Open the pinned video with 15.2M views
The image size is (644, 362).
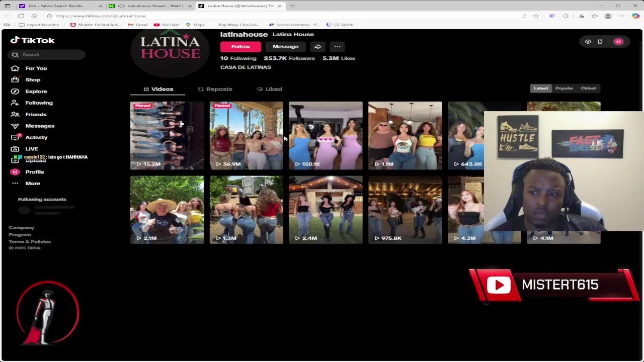point(167,135)
